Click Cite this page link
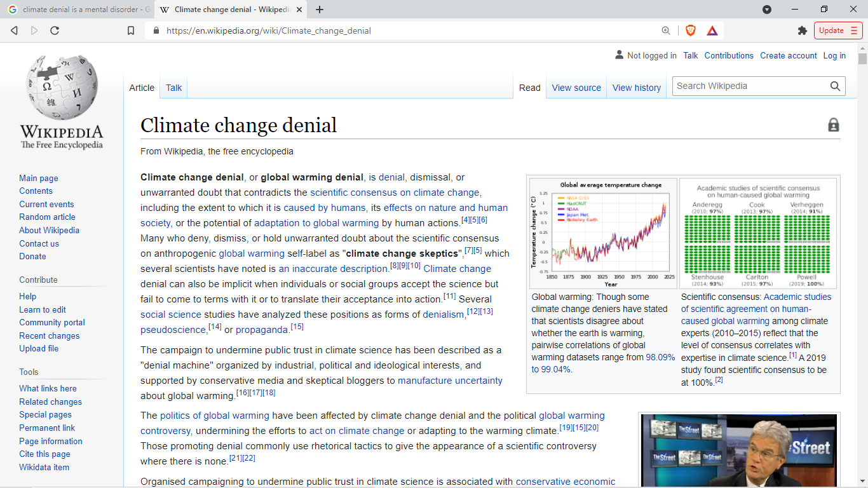The height and width of the screenshot is (488, 868). pyautogui.click(x=44, y=454)
